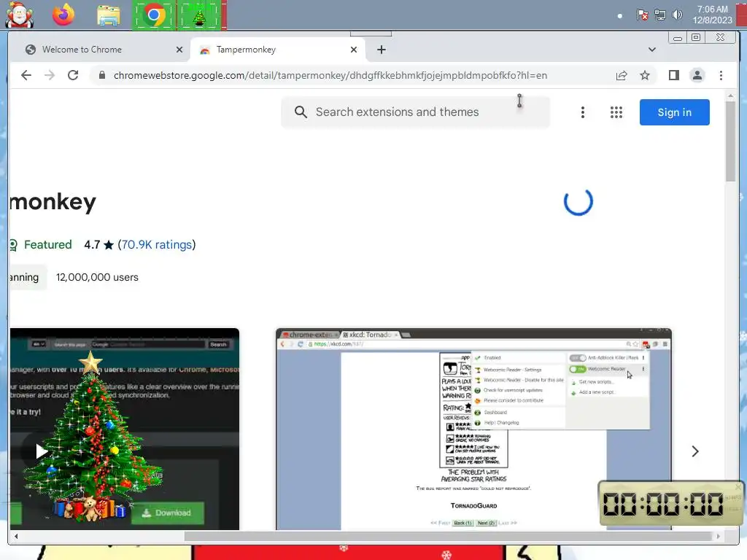
Task: Focus the chromewebstore URL address bar
Action: pyautogui.click(x=330, y=75)
